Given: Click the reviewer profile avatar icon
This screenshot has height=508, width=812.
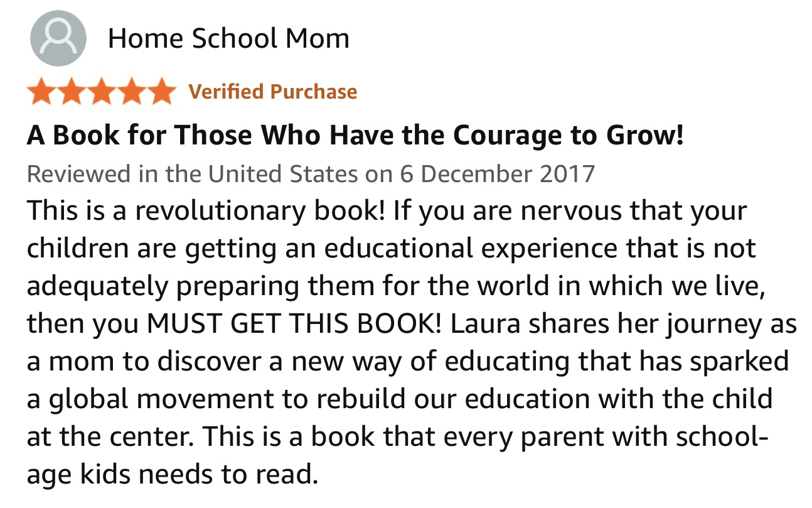Looking at the screenshot, I should (58, 39).
